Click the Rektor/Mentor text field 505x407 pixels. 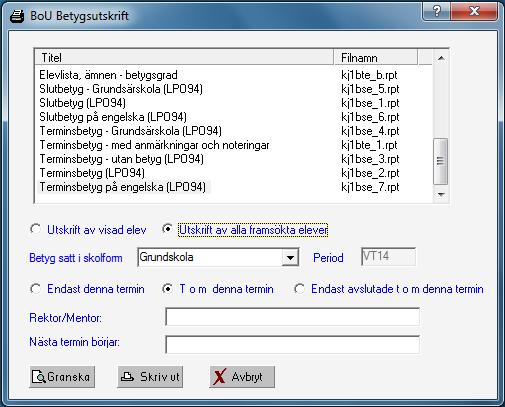[292, 317]
